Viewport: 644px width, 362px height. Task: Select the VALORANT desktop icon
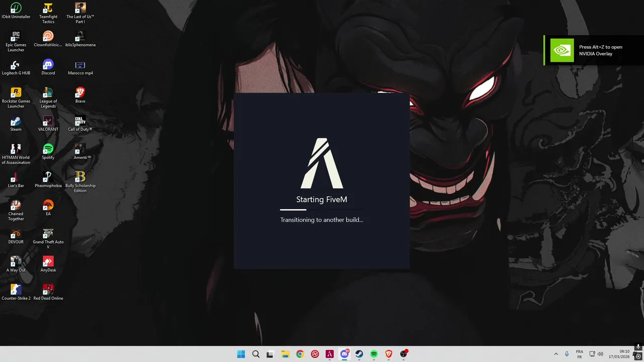48,124
